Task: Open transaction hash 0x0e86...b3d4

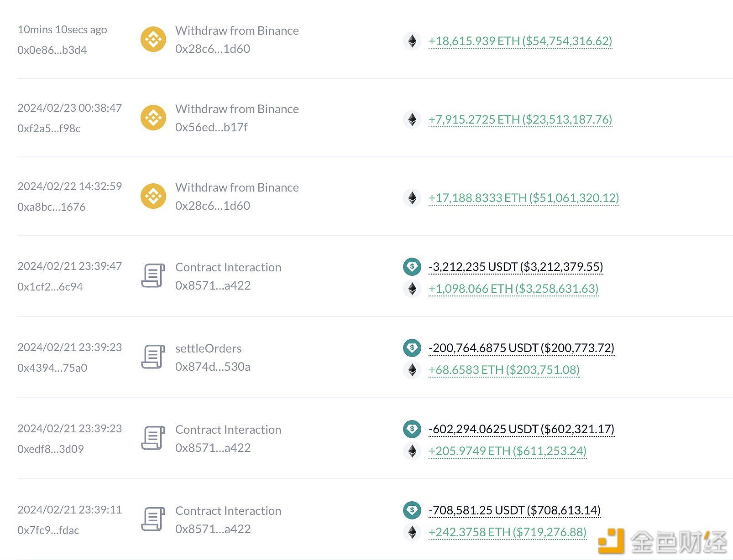Action: point(52,50)
